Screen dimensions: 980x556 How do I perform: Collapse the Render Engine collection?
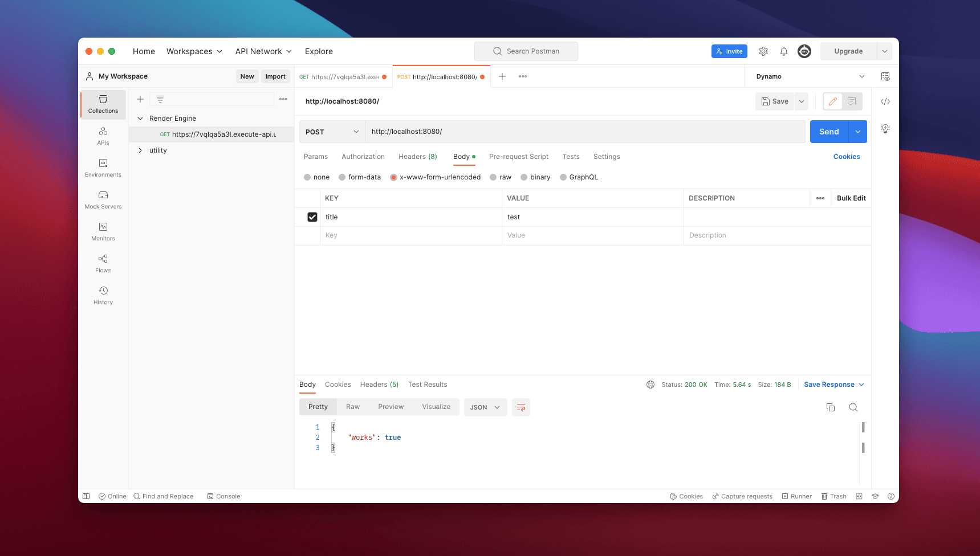click(x=140, y=118)
